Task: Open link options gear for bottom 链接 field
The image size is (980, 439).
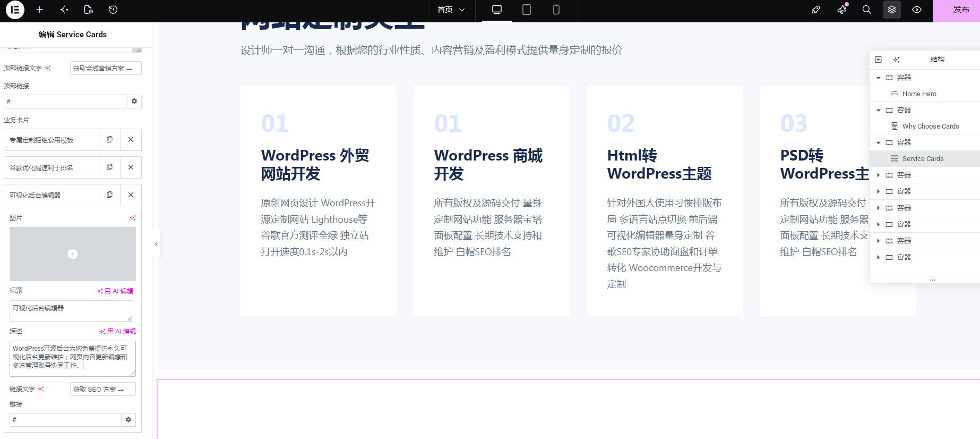Action: click(x=128, y=420)
